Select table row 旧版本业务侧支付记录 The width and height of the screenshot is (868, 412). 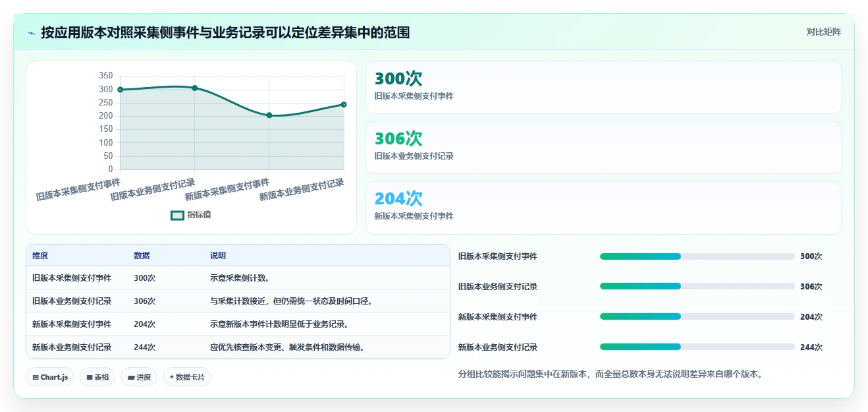[x=238, y=301]
